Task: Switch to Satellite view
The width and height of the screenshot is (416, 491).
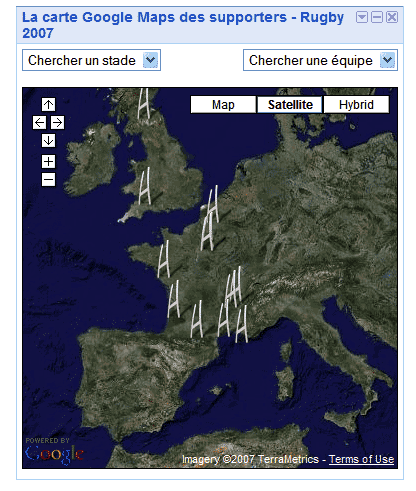Action: tap(290, 105)
